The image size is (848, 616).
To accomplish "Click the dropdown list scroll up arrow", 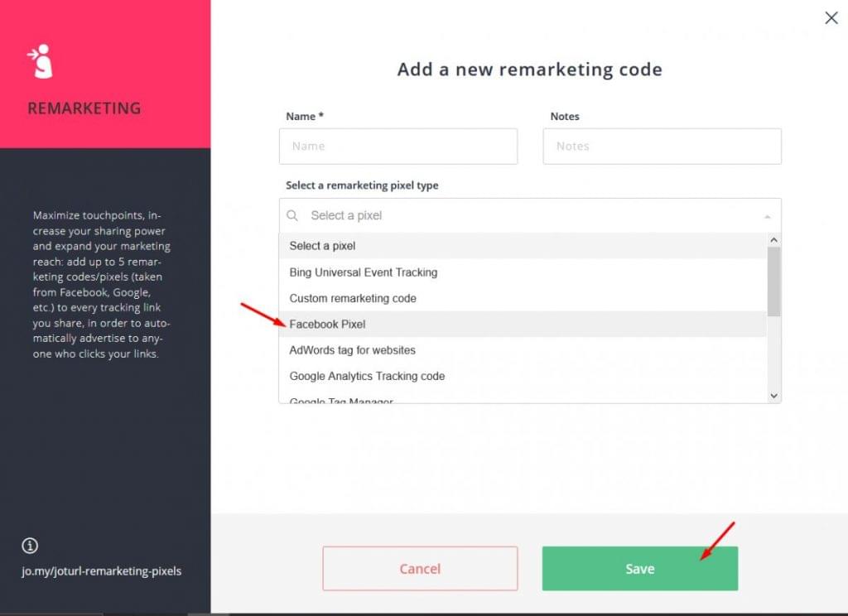I will (x=774, y=240).
